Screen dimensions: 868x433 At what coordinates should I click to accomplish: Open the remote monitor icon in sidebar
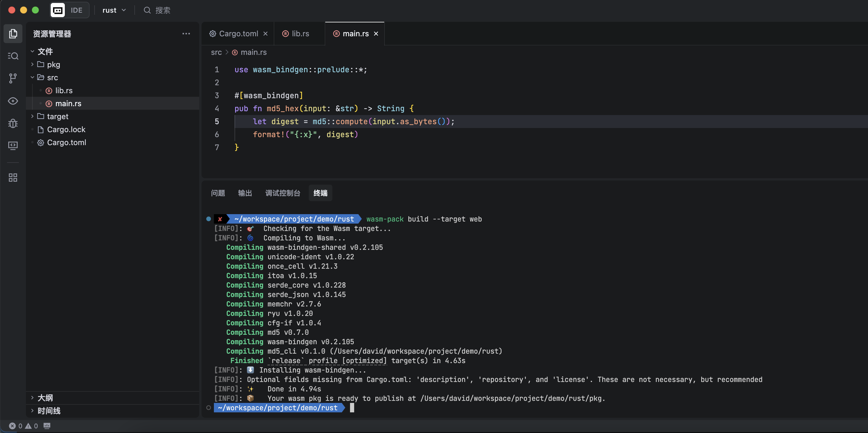[13, 145]
